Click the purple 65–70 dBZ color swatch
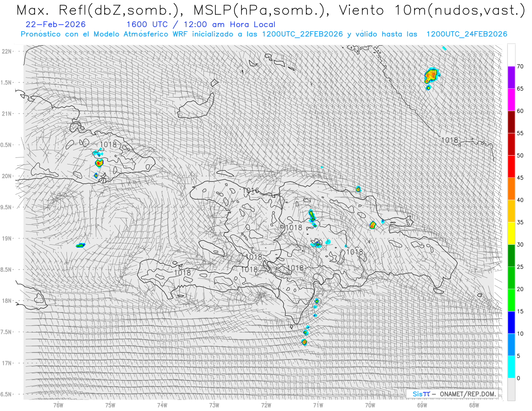This screenshot has height=411, width=532. [x=511, y=78]
